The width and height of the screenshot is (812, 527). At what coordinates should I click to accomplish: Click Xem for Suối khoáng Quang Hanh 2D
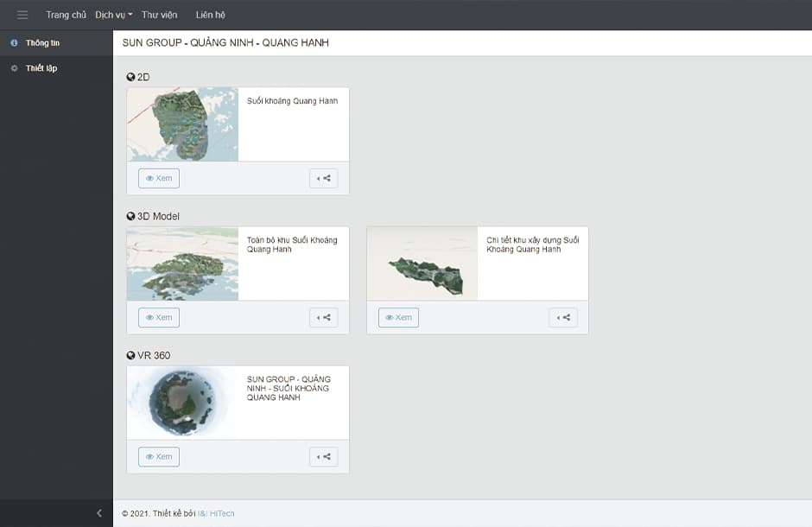click(x=159, y=178)
